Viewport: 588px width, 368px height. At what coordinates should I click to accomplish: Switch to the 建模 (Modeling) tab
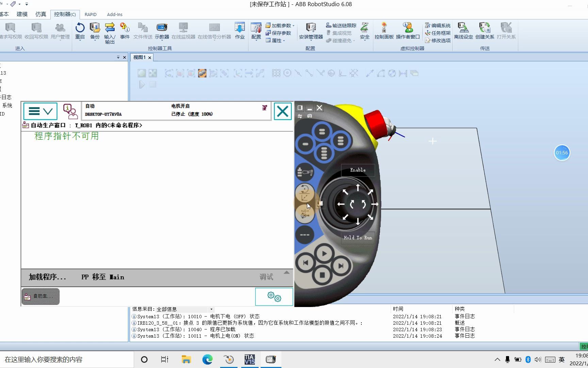pos(22,14)
